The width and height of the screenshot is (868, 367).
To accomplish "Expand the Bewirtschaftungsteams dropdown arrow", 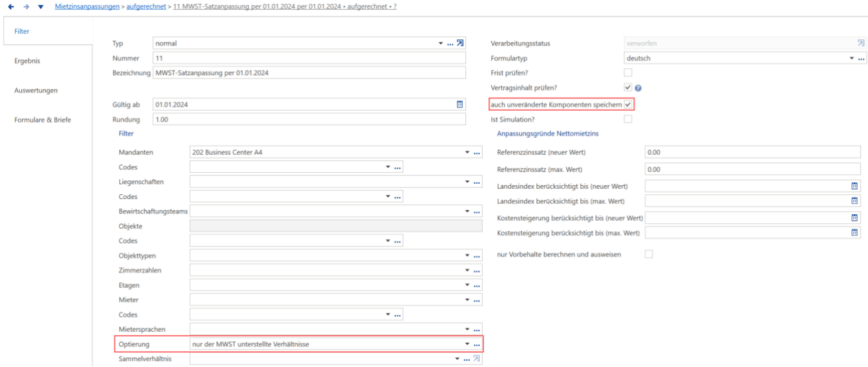I will (467, 211).
